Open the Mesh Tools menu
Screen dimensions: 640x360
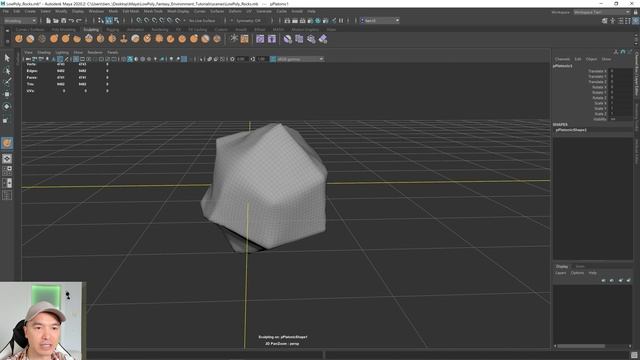pos(153,11)
